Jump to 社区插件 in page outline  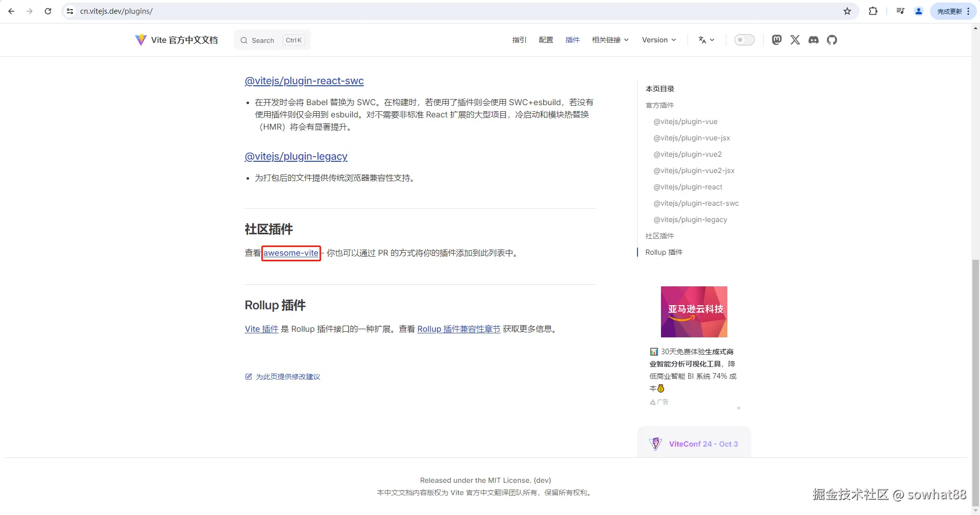[x=660, y=236]
